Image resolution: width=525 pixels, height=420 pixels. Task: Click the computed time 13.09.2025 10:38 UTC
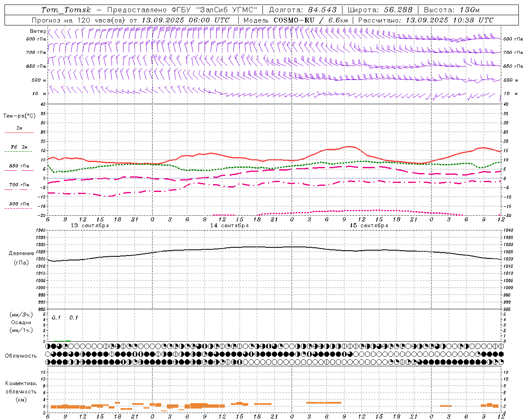[450, 20]
